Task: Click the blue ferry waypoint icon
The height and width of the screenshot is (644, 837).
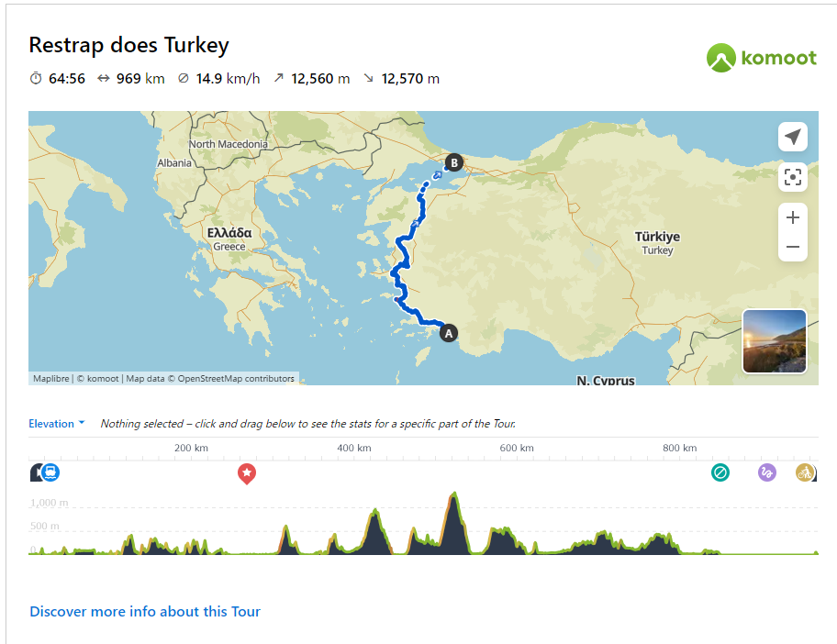Action: click(x=50, y=472)
